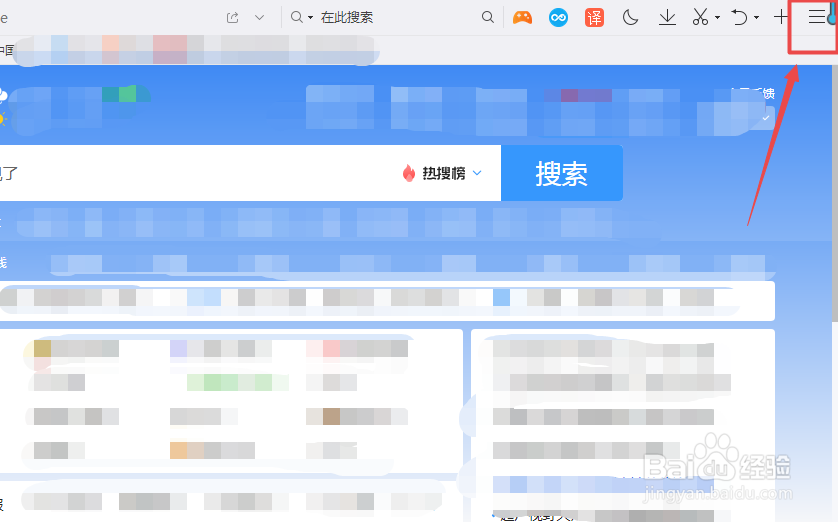The width and height of the screenshot is (838, 522).
Task: Open the downloads manager icon
Action: click(667, 18)
